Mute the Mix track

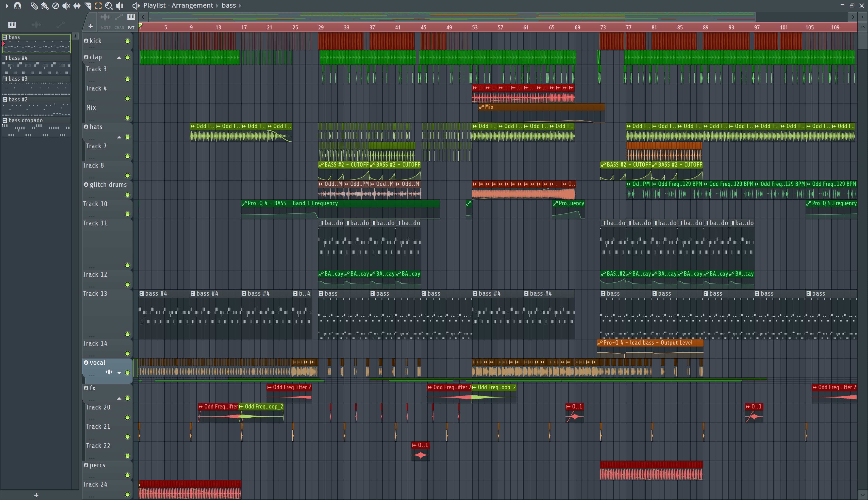tap(128, 118)
